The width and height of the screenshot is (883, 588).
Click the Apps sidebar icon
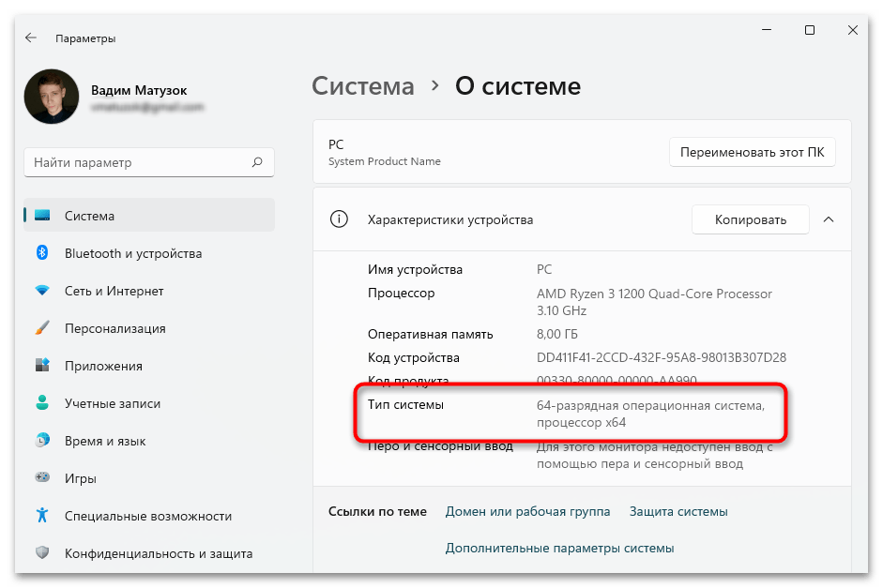point(42,366)
